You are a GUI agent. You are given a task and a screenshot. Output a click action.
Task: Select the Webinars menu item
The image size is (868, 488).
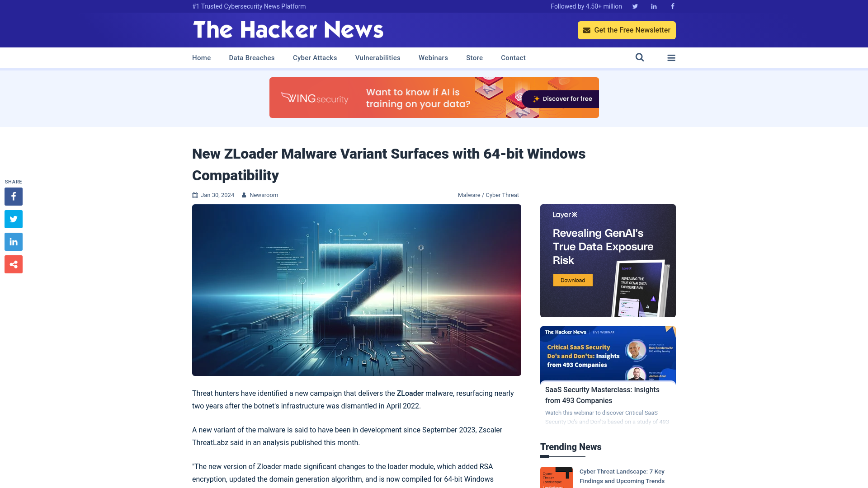[433, 58]
